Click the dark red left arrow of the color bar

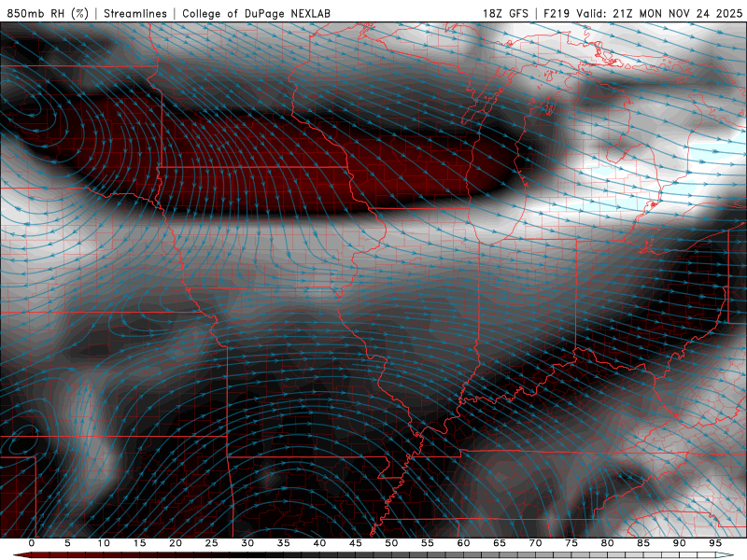[x=21, y=555]
